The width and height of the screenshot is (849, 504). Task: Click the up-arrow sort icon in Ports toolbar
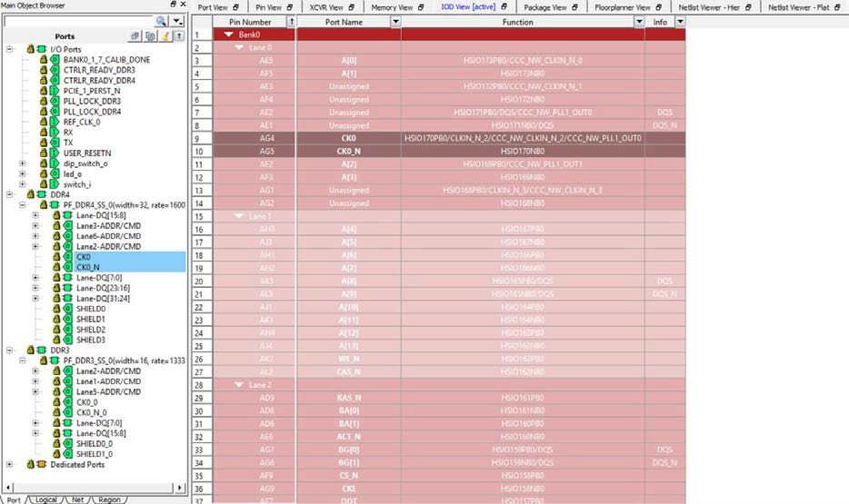179,36
